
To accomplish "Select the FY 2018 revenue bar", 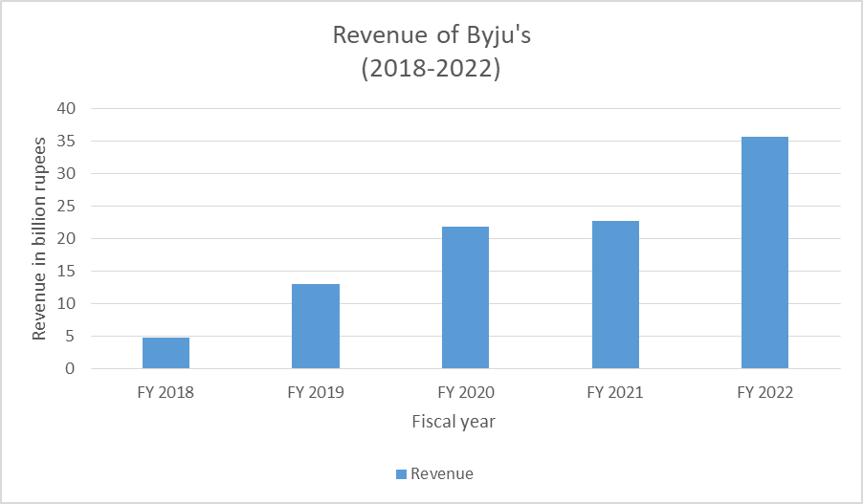I will click(x=166, y=353).
